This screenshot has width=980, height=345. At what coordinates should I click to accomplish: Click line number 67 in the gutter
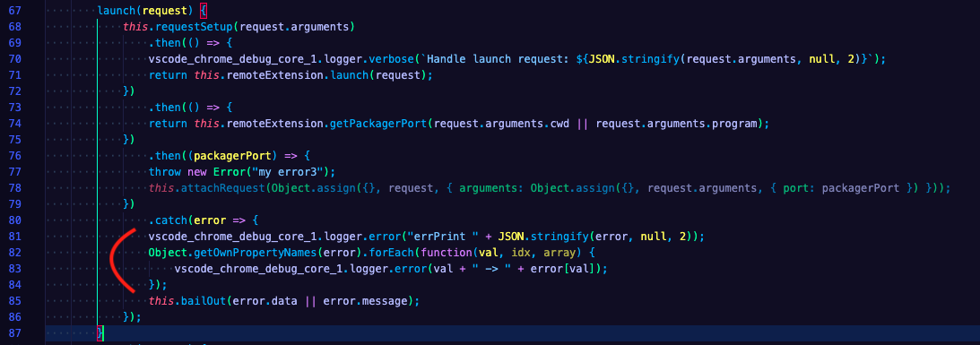point(14,10)
